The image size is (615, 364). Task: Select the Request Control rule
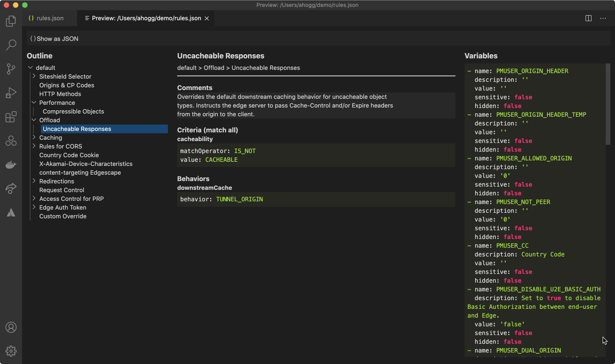coord(62,190)
